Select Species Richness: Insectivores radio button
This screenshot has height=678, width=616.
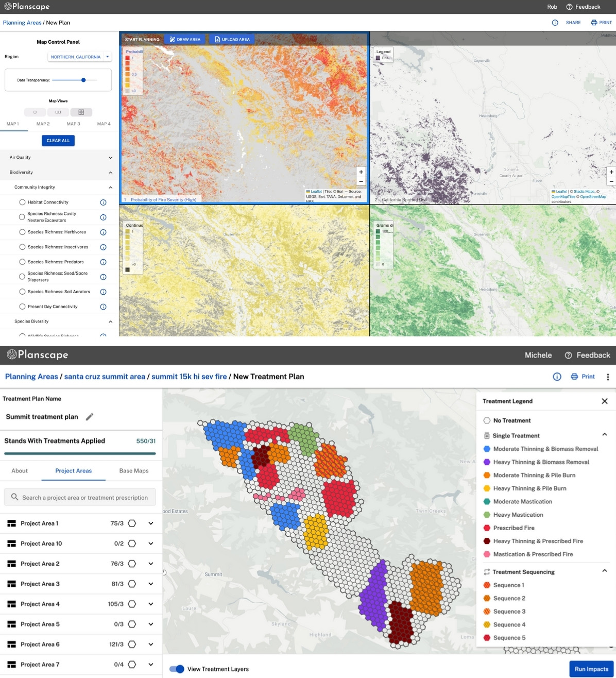22,247
